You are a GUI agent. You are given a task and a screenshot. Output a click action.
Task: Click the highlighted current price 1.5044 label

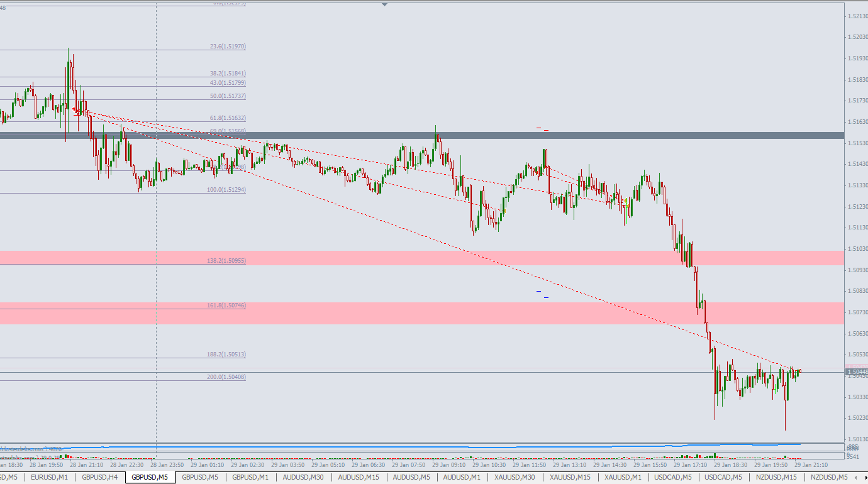(x=857, y=372)
